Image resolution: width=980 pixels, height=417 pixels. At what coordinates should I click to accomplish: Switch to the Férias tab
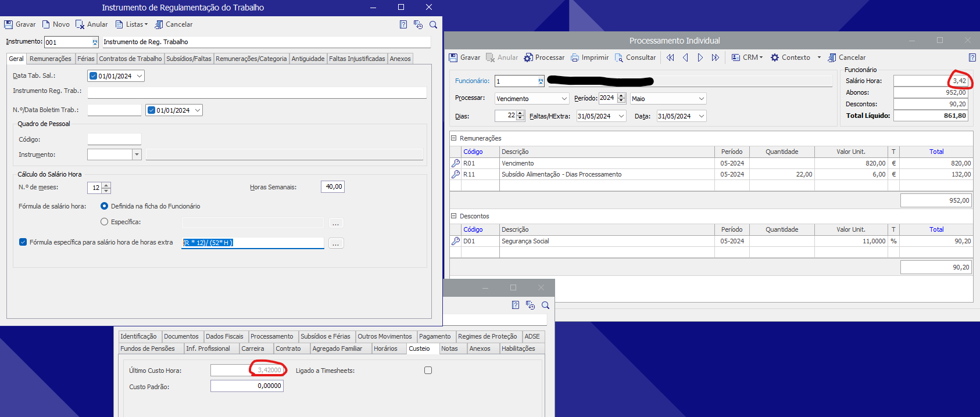[85, 59]
